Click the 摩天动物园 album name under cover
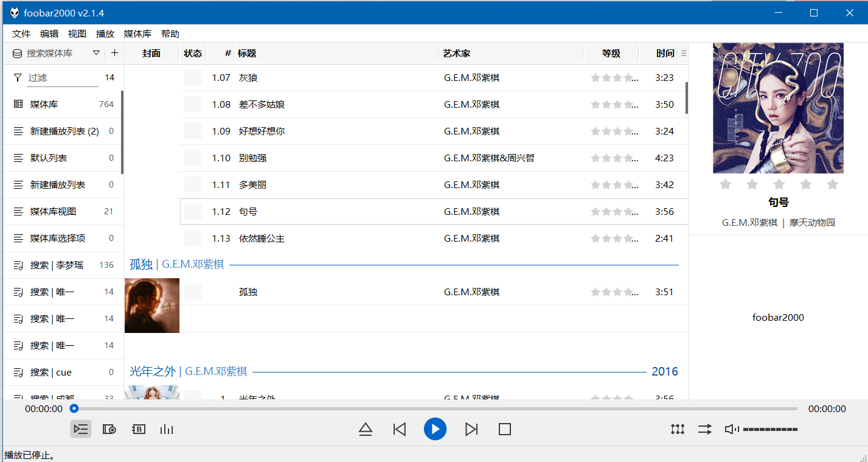868x462 pixels. [x=812, y=223]
